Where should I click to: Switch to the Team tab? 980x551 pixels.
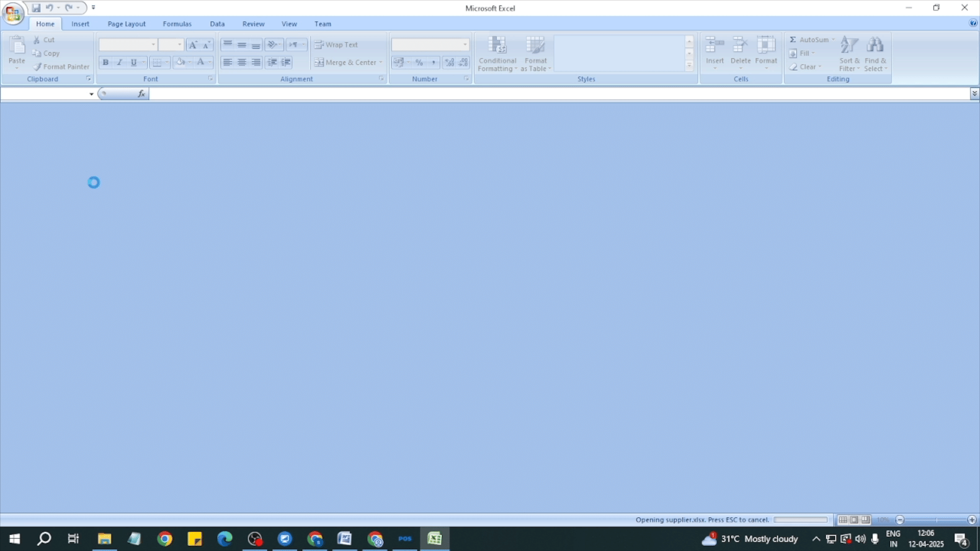(x=323, y=24)
